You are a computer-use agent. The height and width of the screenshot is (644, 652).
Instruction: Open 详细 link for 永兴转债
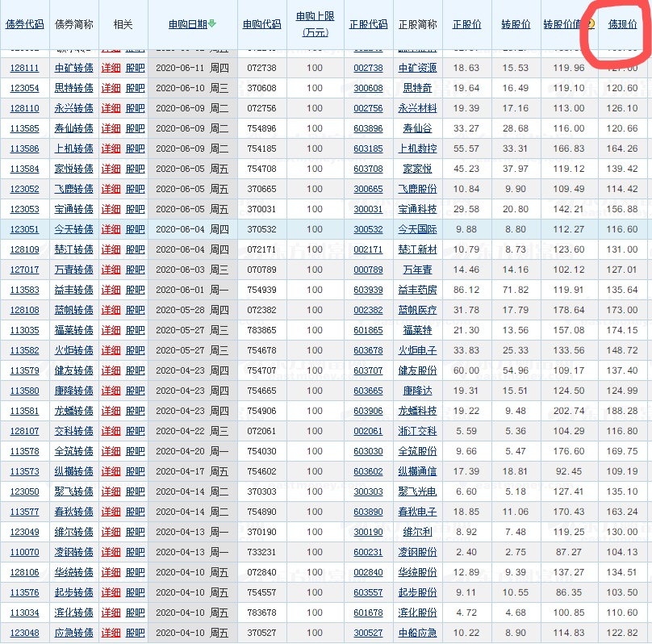pos(111,108)
